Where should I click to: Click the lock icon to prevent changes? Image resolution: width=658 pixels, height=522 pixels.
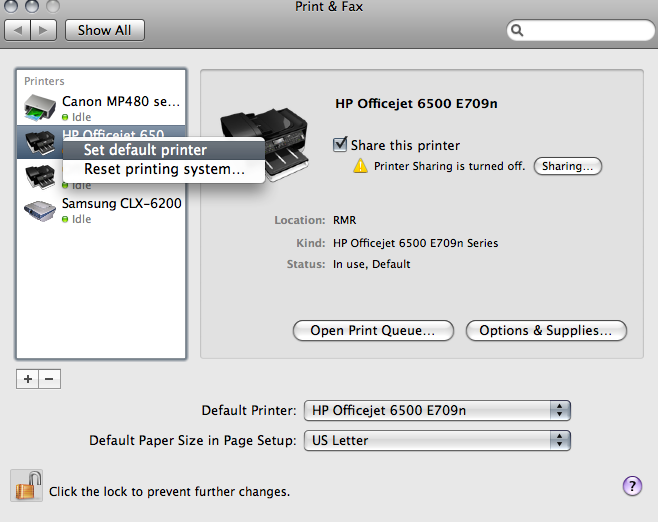(x=25, y=486)
